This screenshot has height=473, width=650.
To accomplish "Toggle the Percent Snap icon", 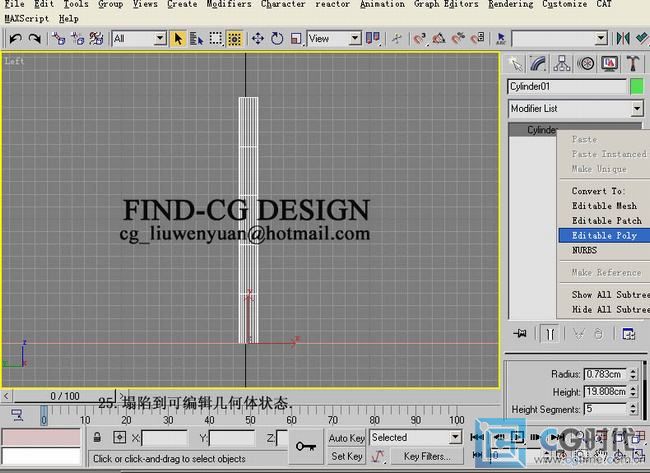I will (458, 39).
